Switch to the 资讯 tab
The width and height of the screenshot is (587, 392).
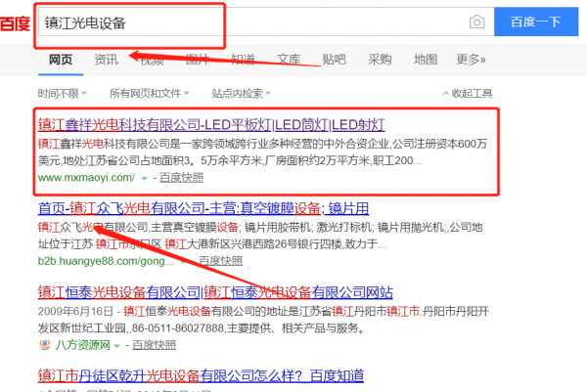pyautogui.click(x=107, y=60)
